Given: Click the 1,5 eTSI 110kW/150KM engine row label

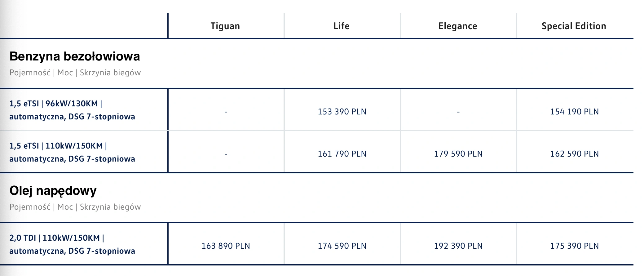Looking at the screenshot, I should [x=72, y=152].
